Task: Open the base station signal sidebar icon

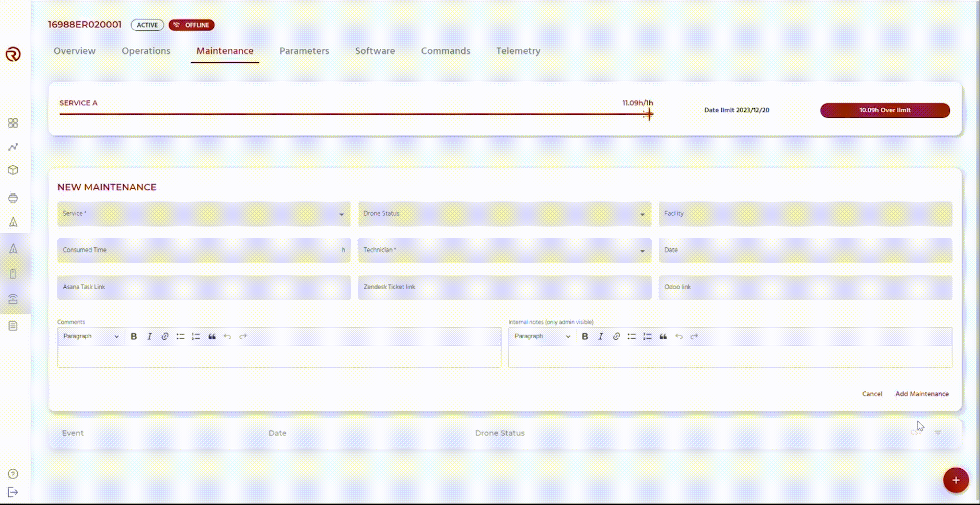Action: (13, 299)
